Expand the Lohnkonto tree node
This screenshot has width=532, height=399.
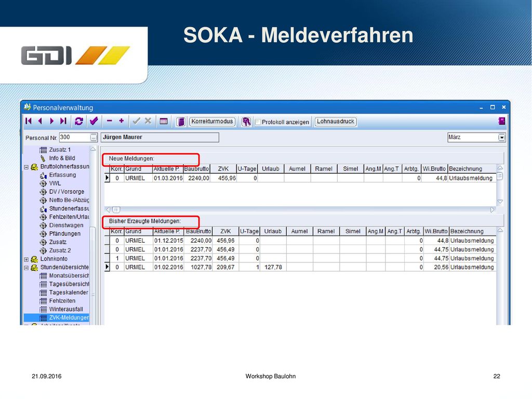tap(26, 259)
